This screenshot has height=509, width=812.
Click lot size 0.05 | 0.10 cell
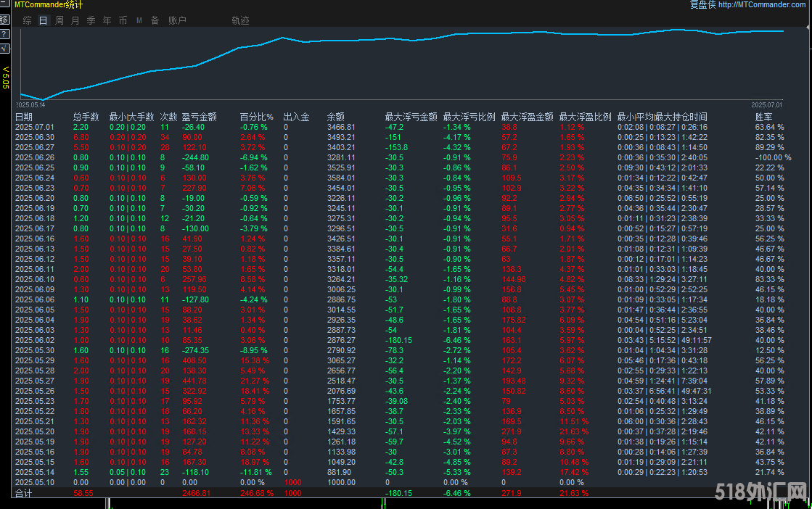tap(128, 472)
